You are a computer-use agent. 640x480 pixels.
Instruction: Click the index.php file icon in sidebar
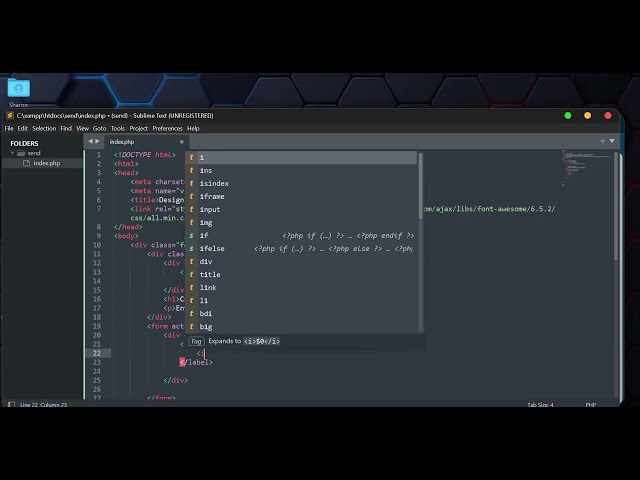(x=27, y=163)
